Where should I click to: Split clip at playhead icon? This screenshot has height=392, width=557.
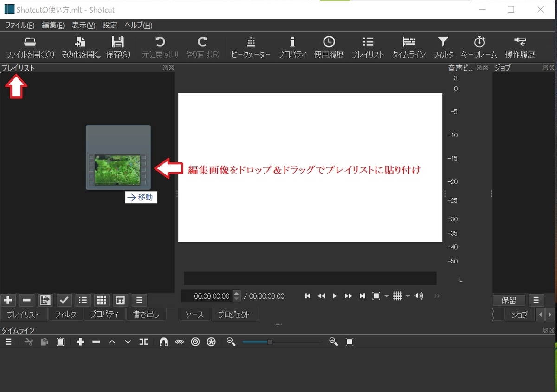[x=143, y=342]
